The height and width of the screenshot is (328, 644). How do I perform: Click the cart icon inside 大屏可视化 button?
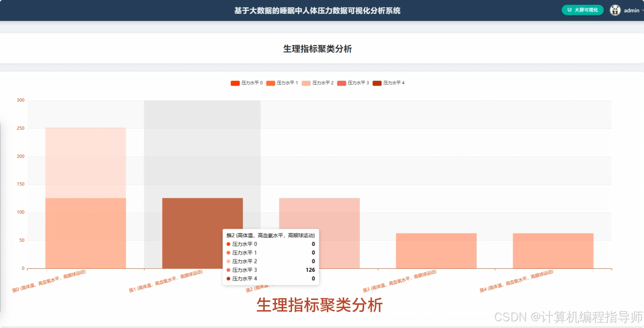coord(569,10)
